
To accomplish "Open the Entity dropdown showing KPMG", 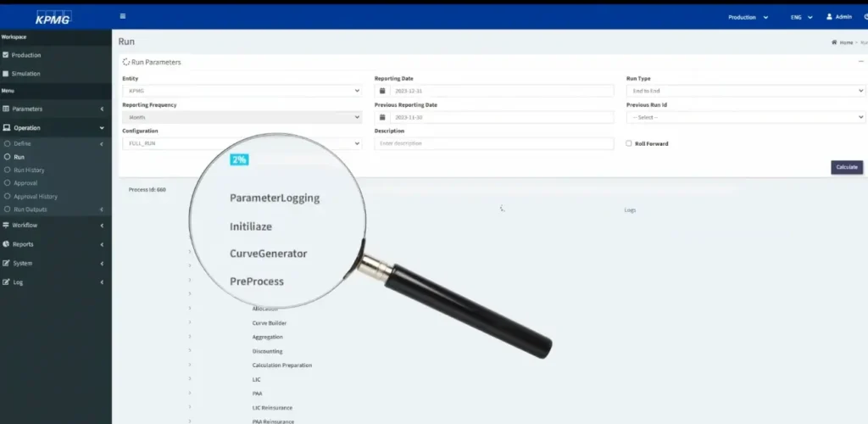I will click(x=242, y=91).
